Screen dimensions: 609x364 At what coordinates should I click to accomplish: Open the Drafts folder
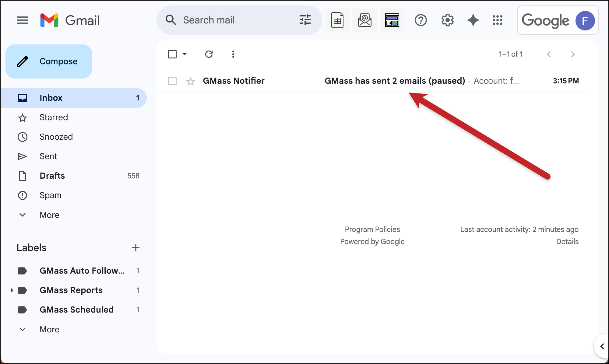(52, 176)
